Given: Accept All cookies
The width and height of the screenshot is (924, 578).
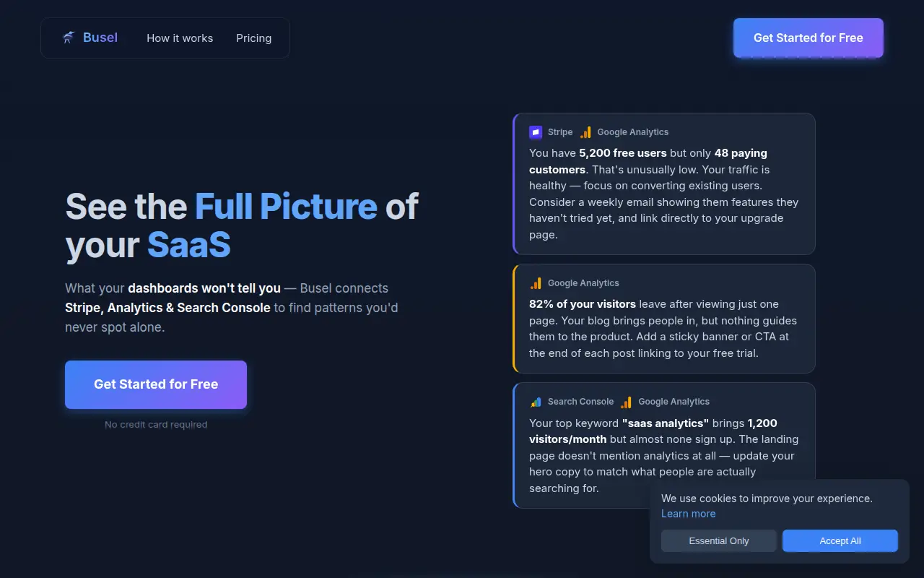Looking at the screenshot, I should click(x=840, y=540).
